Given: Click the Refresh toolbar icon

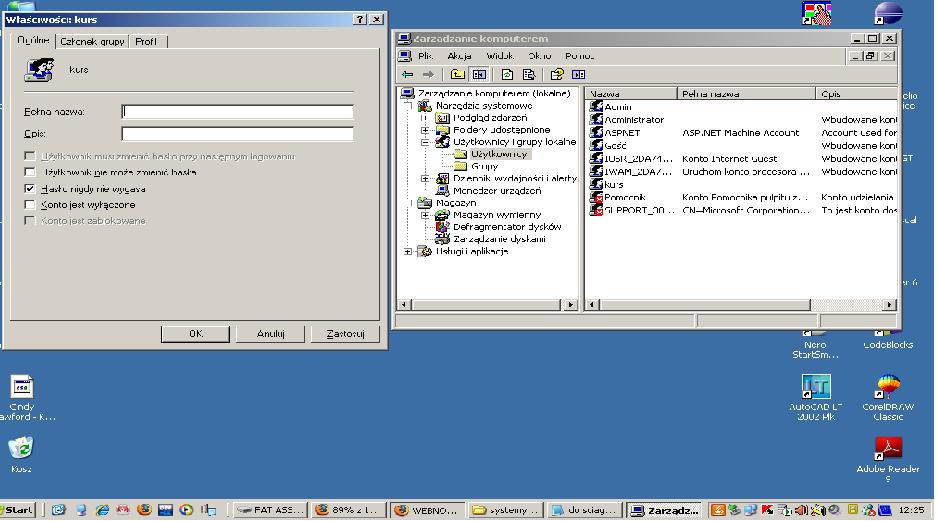Looking at the screenshot, I should coord(507,74).
